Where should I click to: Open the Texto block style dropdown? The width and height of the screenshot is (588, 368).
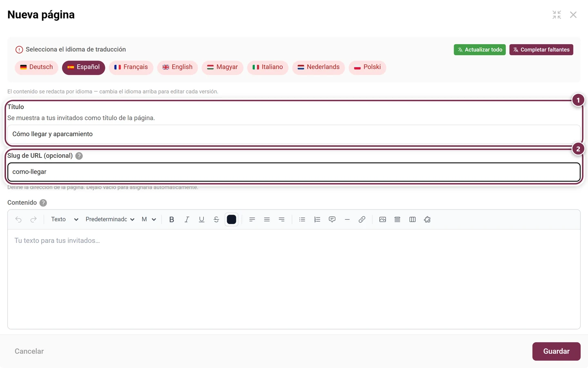(x=64, y=220)
